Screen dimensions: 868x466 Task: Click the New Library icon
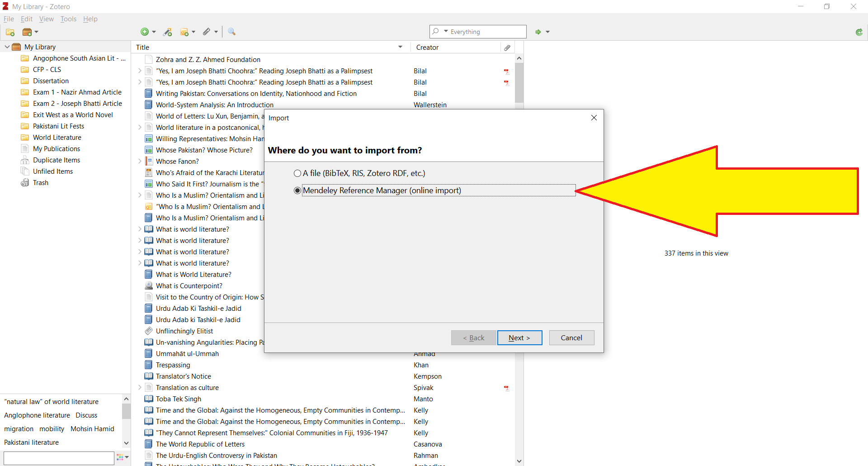28,32
